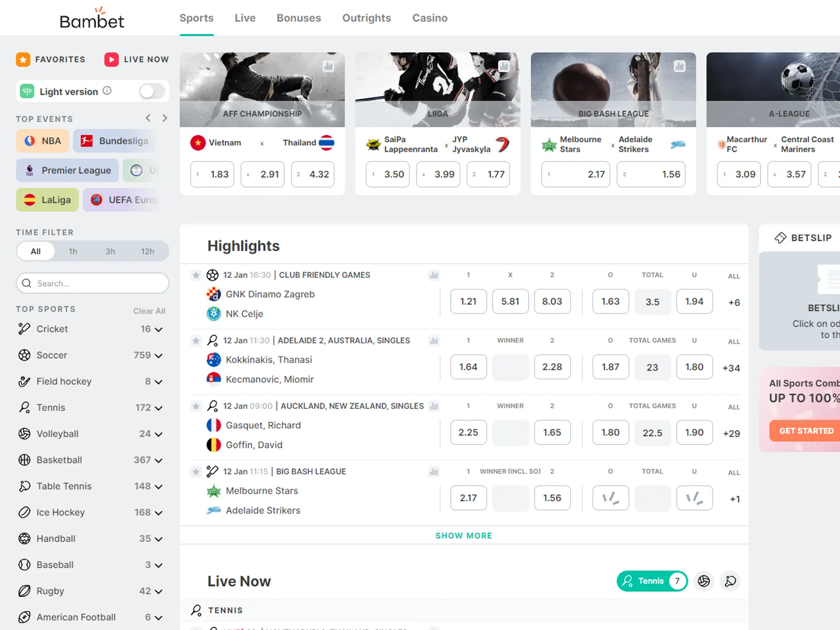Click the Volleyball icon in sidebar
840x630 pixels.
click(x=24, y=434)
